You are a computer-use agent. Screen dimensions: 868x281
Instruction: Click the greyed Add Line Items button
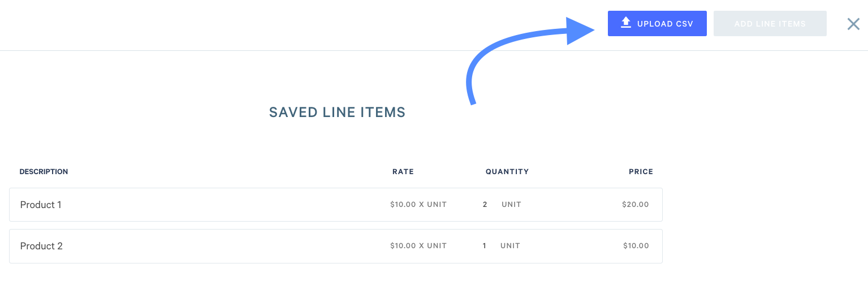point(770,24)
